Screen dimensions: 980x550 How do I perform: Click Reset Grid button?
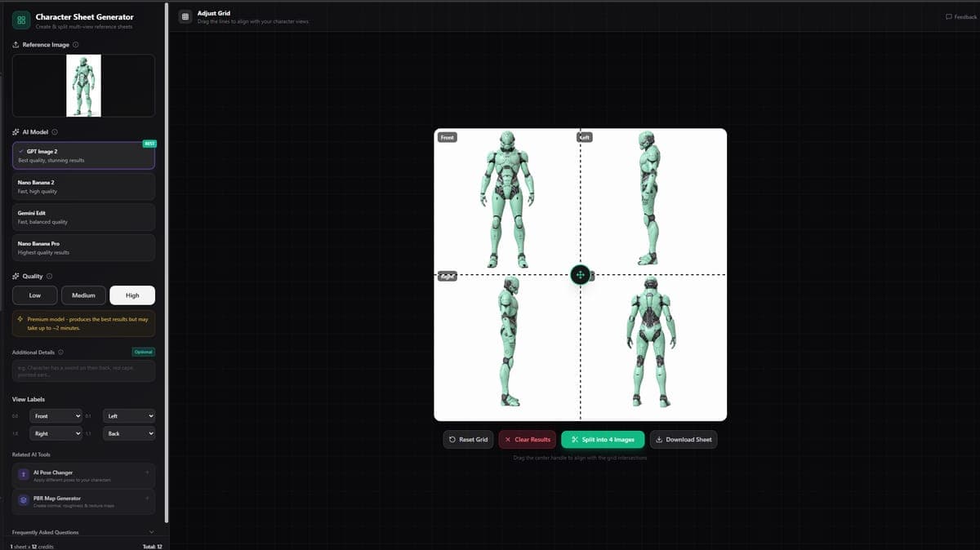click(x=469, y=439)
